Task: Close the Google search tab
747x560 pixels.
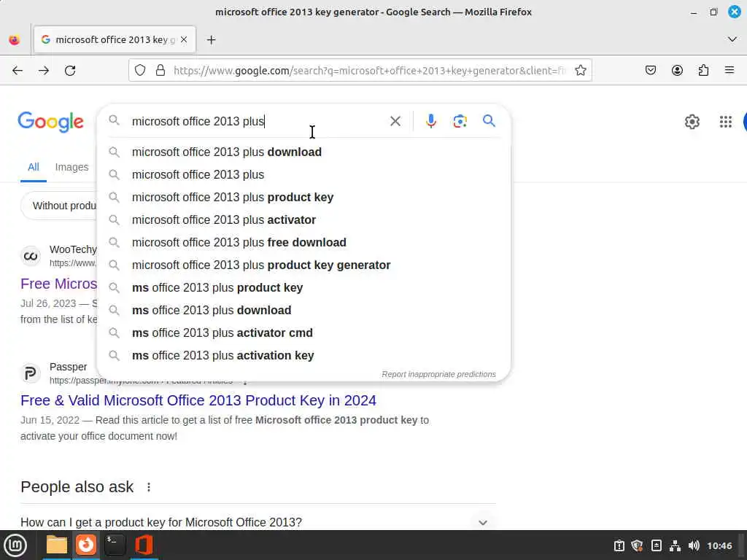Action: click(x=184, y=39)
